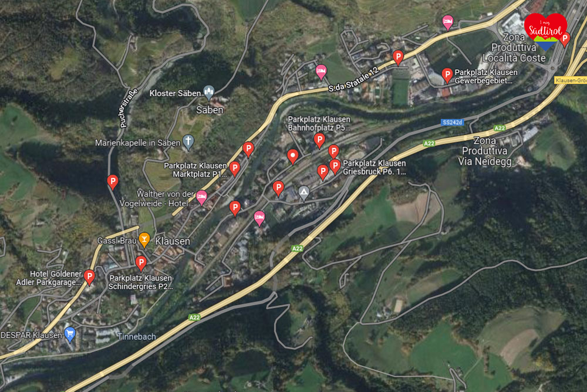The height and width of the screenshot is (392, 587).
Task: Select the Marienkapelle in Säben church marker
Action: (188, 142)
